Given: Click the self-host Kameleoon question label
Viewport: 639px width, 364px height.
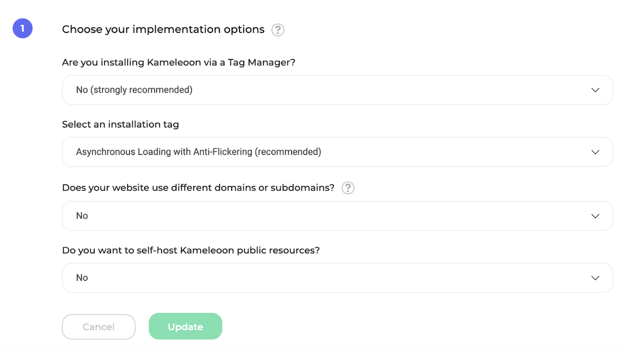Looking at the screenshot, I should (190, 251).
